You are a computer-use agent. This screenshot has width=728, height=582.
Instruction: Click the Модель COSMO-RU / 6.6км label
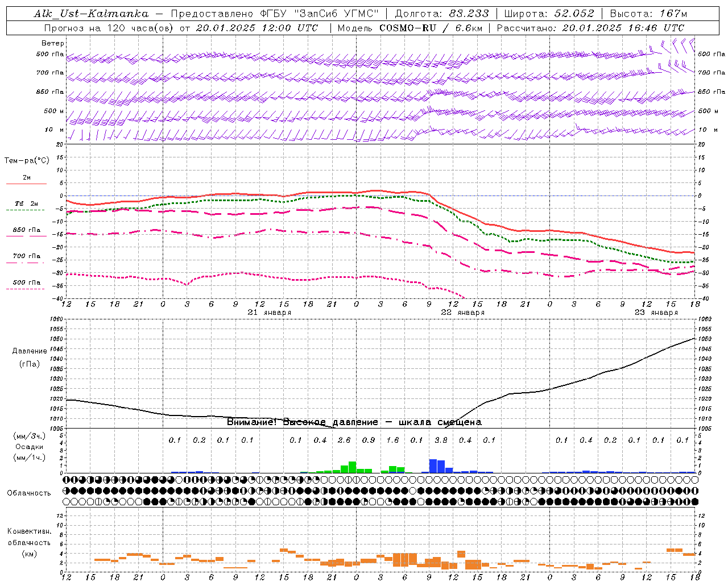(x=410, y=28)
